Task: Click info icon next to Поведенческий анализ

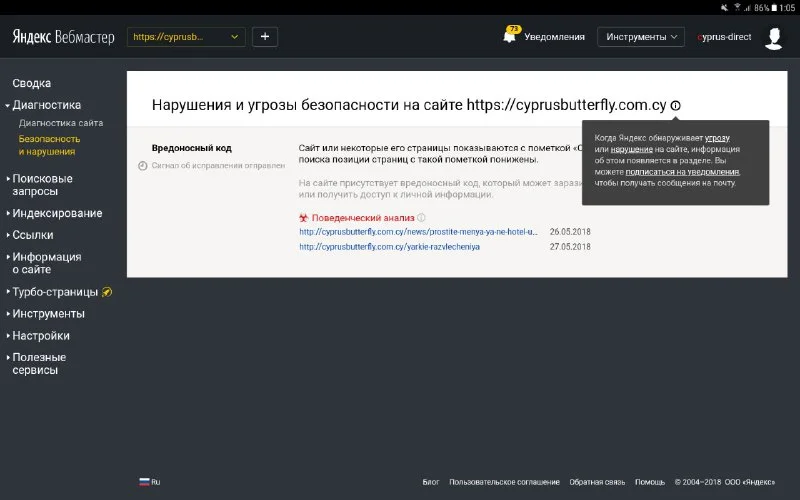Action: coord(421,217)
